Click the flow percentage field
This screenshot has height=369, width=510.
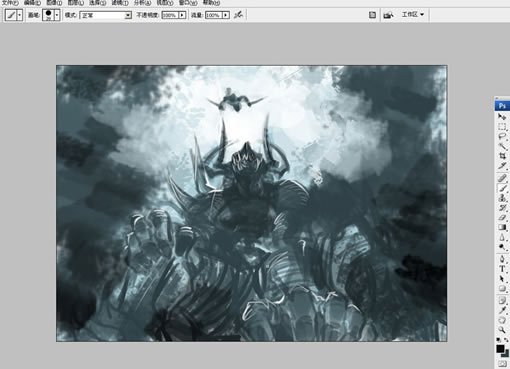214,15
